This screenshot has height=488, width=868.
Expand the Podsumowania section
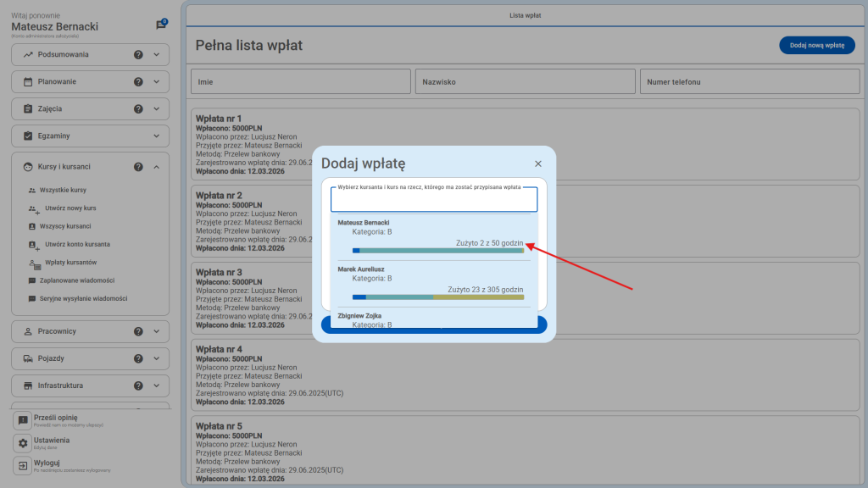pyautogui.click(x=157, y=55)
